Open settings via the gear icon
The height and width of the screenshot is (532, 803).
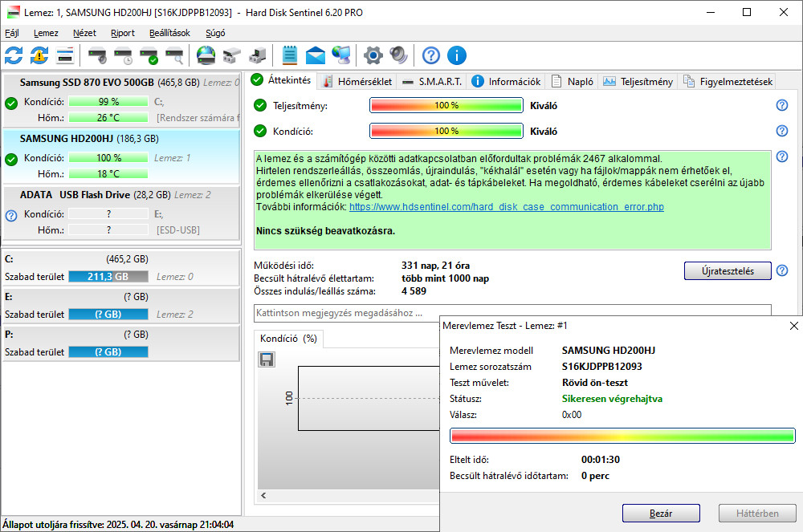pos(373,55)
